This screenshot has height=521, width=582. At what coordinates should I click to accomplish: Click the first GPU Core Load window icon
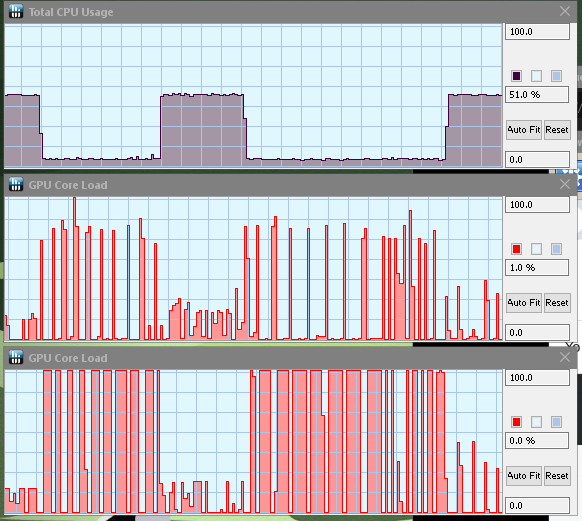click(x=16, y=184)
